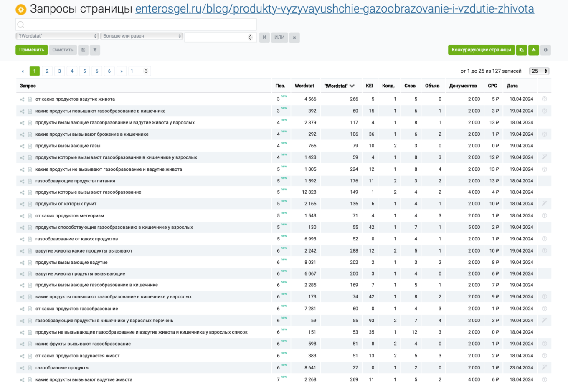Image resolution: width=568 pixels, height=392 pixels.
Task: Click the 'ИЛИ' filter operator button
Action: coord(279,38)
